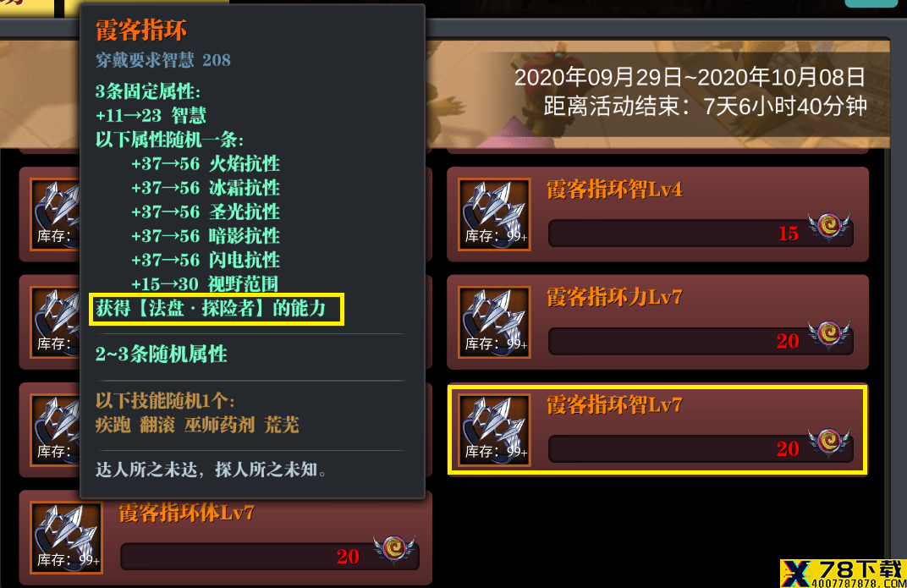This screenshot has width=907, height=588.
Task: Open the 霞客指环体Lv7 ring item icon
Action: (x=67, y=538)
